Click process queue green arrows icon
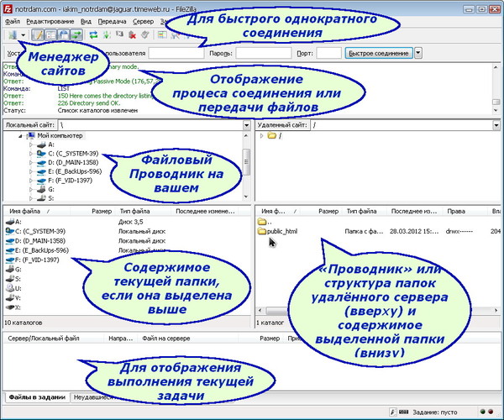Image resolution: width=504 pixels, height=420 pixels. [107, 34]
